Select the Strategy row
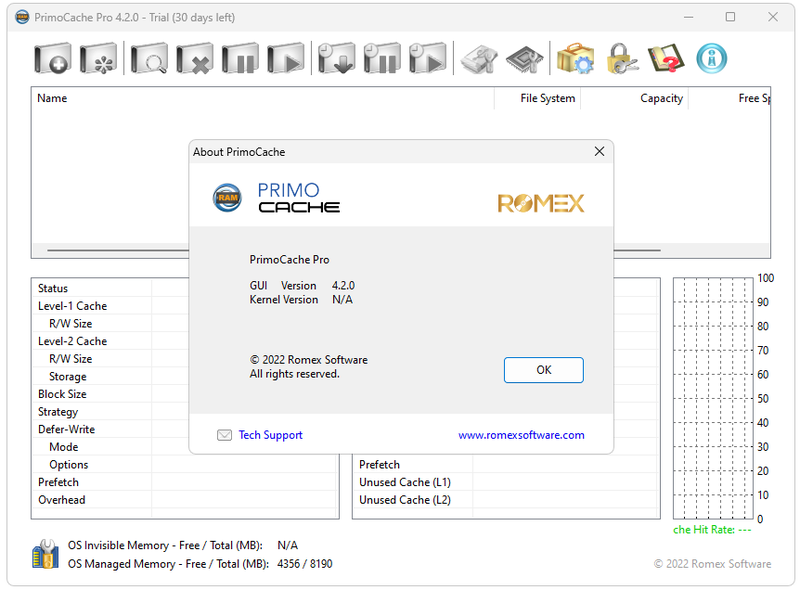This screenshot has width=800, height=590. pos(185,411)
